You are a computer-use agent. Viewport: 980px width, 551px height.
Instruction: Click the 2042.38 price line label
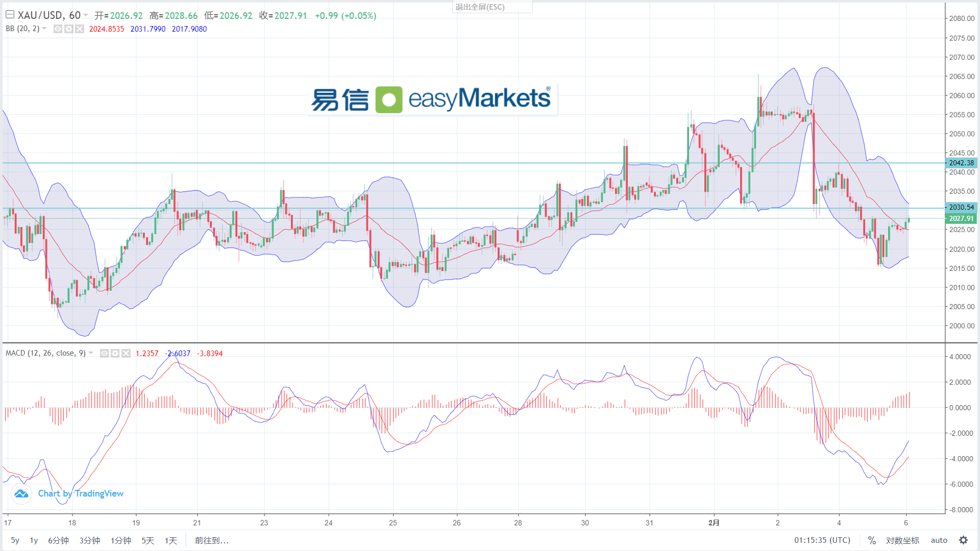click(x=962, y=163)
